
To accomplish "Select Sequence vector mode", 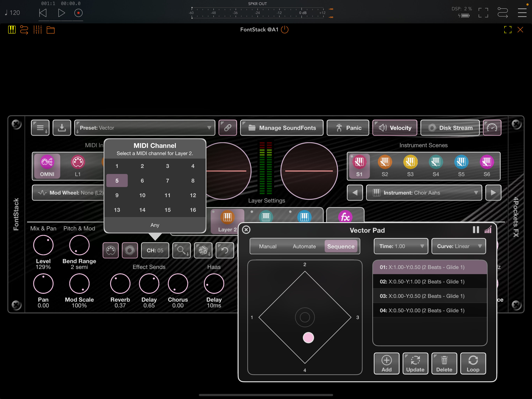I will (x=341, y=246).
